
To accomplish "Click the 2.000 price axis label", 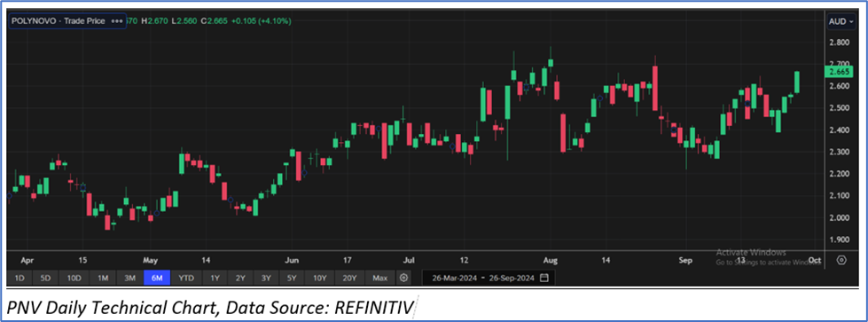I will pos(840,218).
